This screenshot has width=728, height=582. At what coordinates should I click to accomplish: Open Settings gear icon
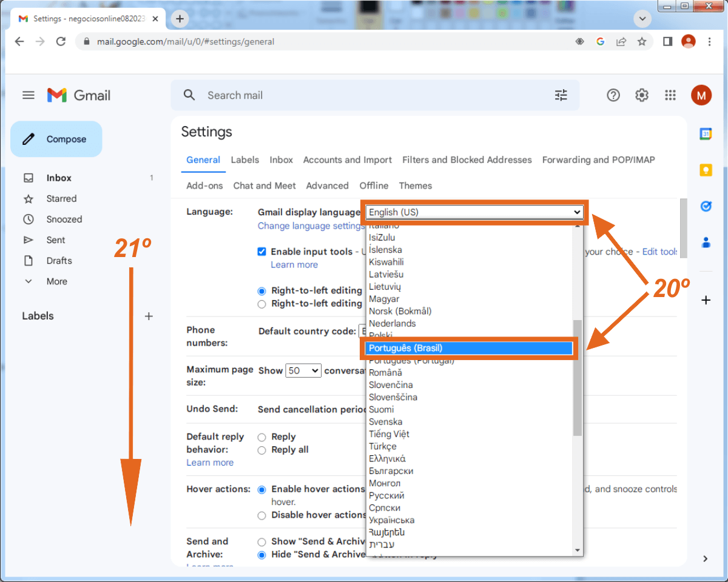click(x=642, y=95)
